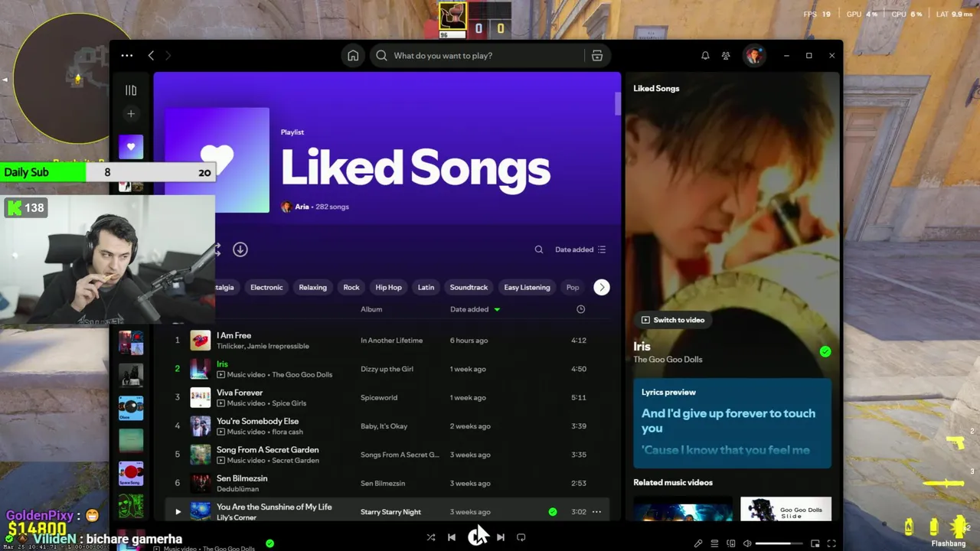Go forward with the right arrow
980x551 pixels.
(x=168, y=56)
